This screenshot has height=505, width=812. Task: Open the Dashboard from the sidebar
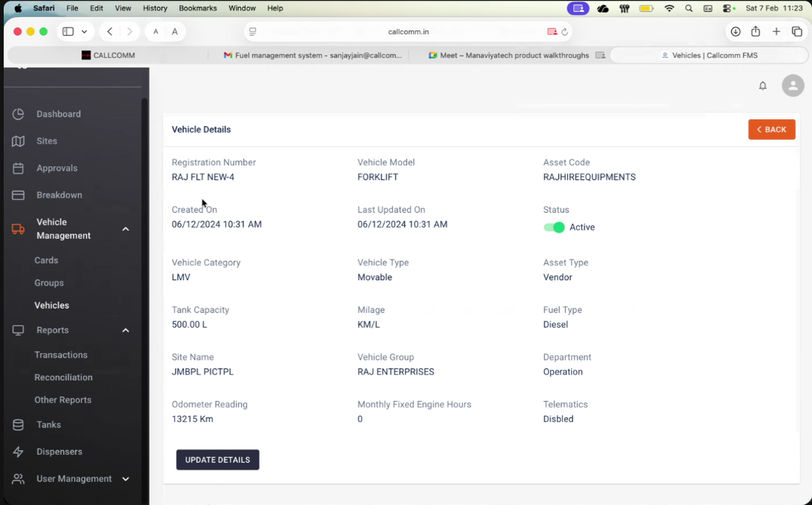pos(59,113)
